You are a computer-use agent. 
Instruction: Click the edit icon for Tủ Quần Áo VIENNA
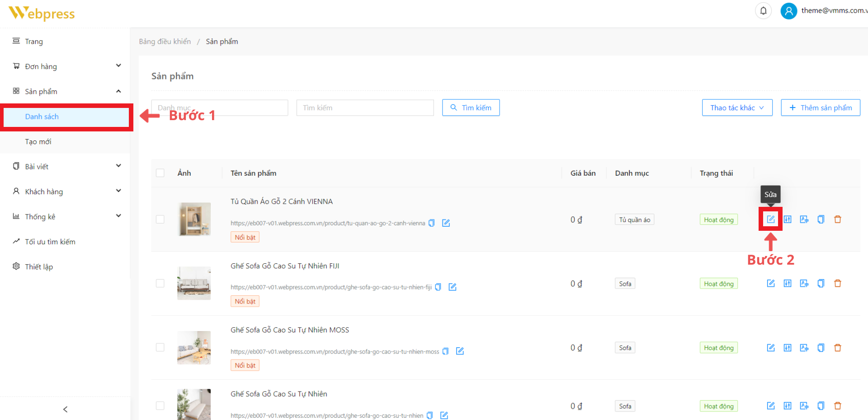click(771, 219)
